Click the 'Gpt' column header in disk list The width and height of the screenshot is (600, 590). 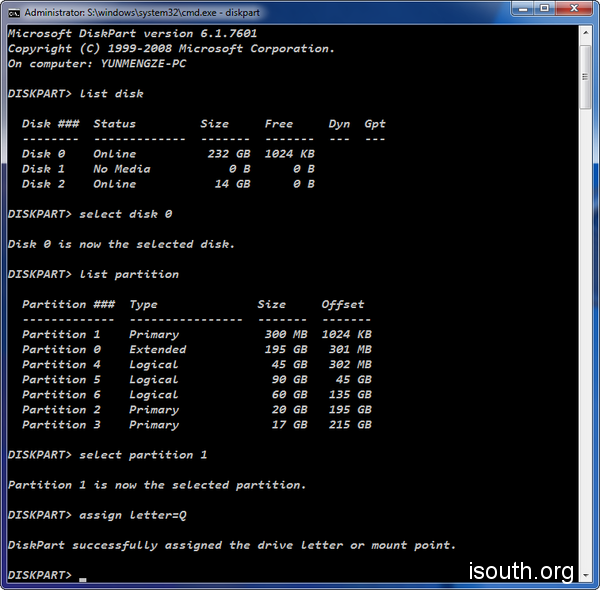(375, 124)
